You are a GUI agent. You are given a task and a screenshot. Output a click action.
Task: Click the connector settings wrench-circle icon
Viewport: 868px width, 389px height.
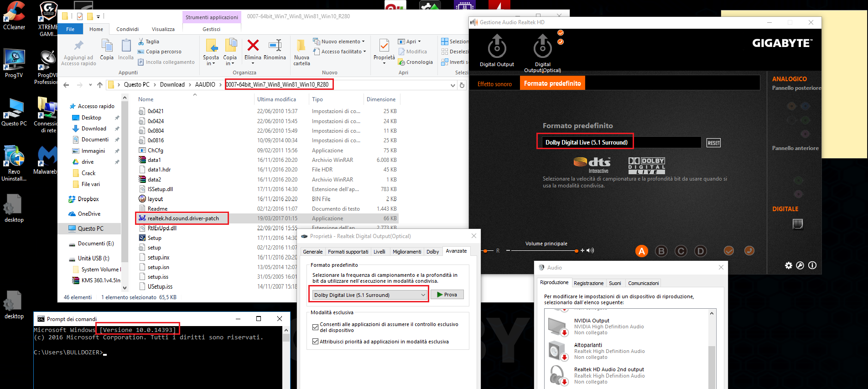coord(800,265)
